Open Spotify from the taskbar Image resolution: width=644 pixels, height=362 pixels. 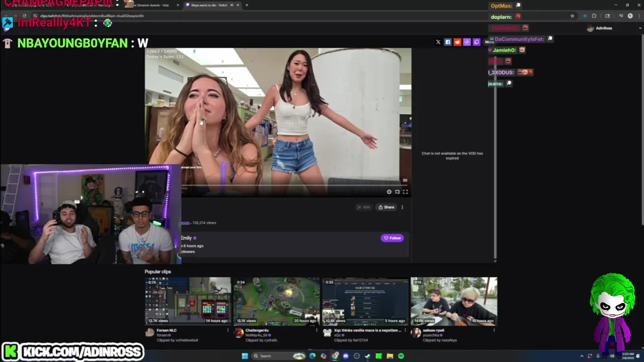pyautogui.click(x=401, y=356)
